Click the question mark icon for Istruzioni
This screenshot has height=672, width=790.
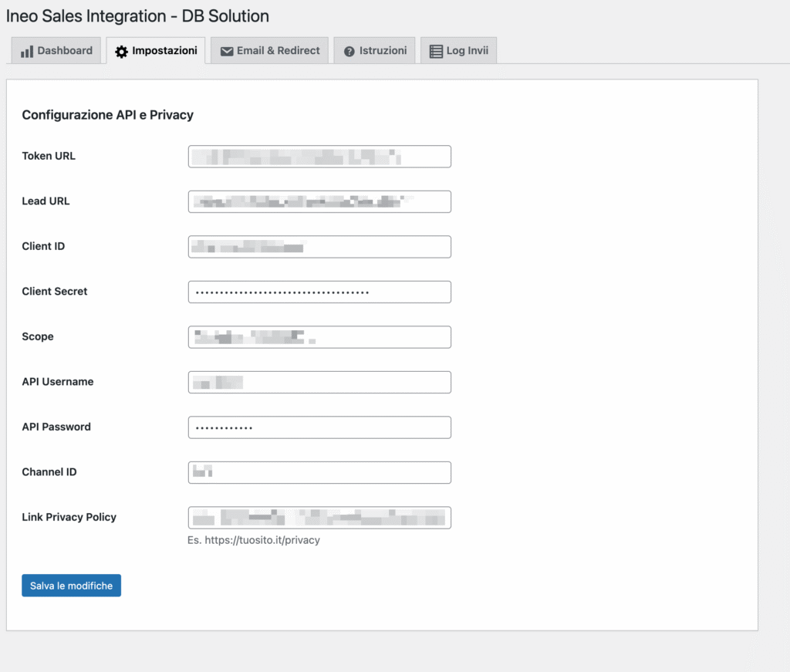tap(349, 52)
